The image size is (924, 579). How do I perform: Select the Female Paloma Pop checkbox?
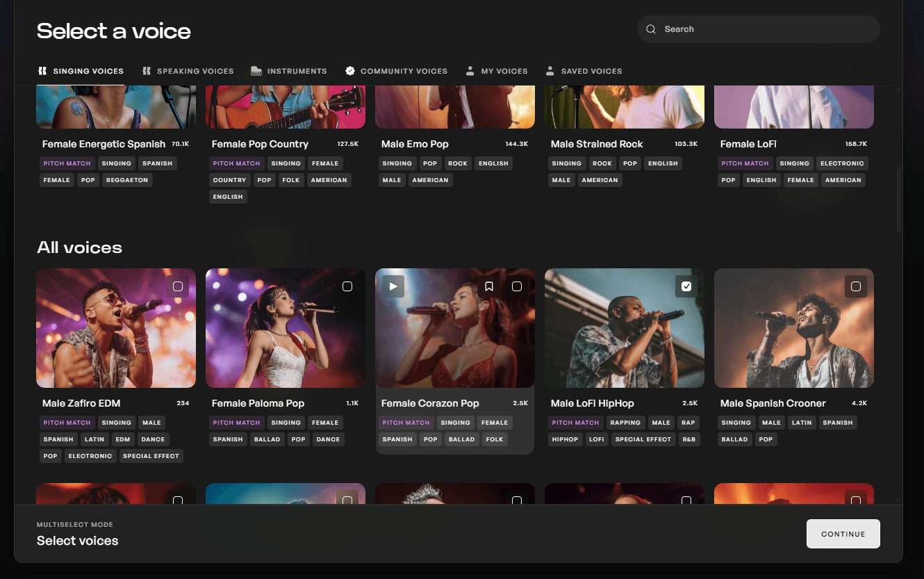tap(347, 286)
